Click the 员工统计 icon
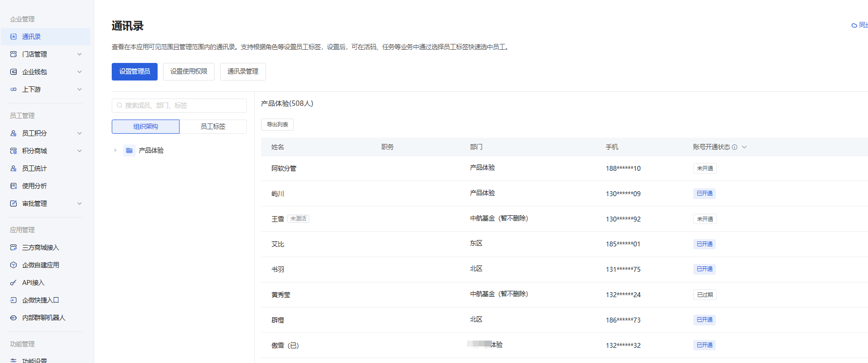 tap(14, 168)
